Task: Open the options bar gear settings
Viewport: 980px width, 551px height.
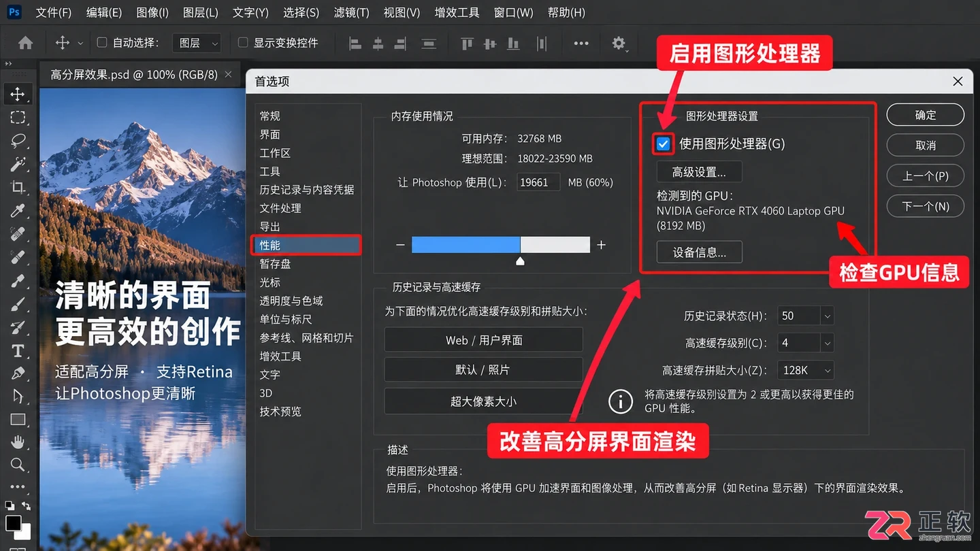Action: pos(619,44)
